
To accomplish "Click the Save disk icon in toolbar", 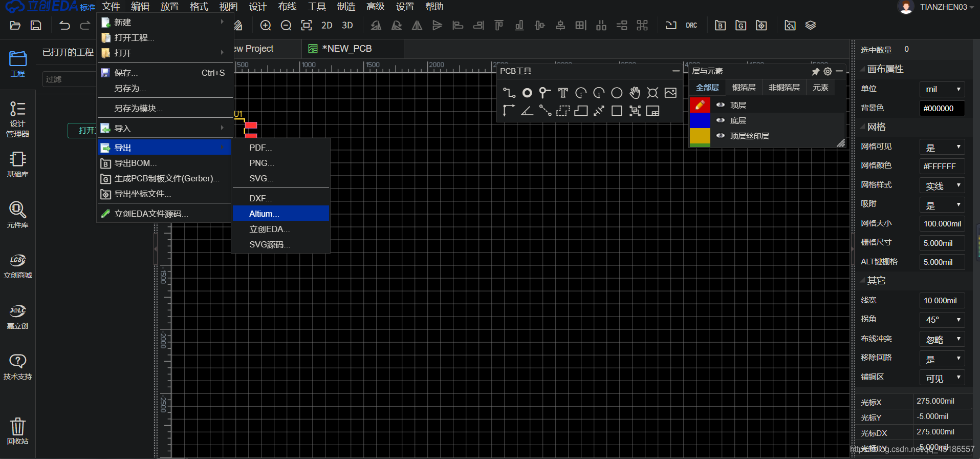I will pyautogui.click(x=36, y=25).
